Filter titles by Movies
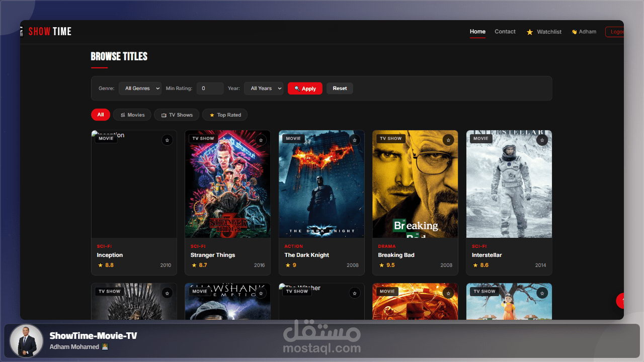This screenshot has height=362, width=644. pyautogui.click(x=132, y=115)
